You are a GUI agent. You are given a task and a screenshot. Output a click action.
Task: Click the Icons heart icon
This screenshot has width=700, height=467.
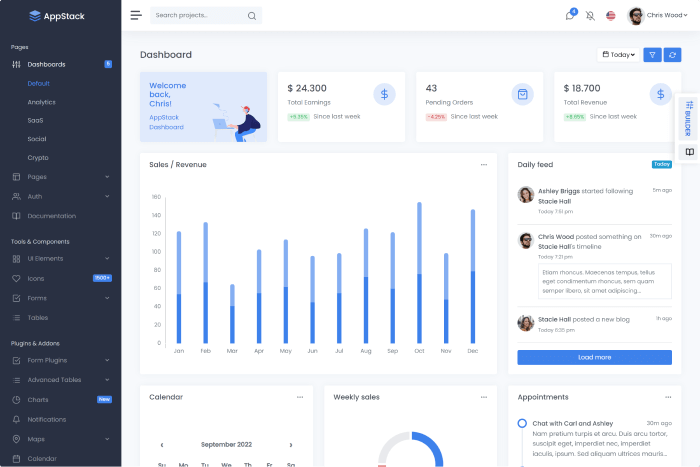[17, 278]
